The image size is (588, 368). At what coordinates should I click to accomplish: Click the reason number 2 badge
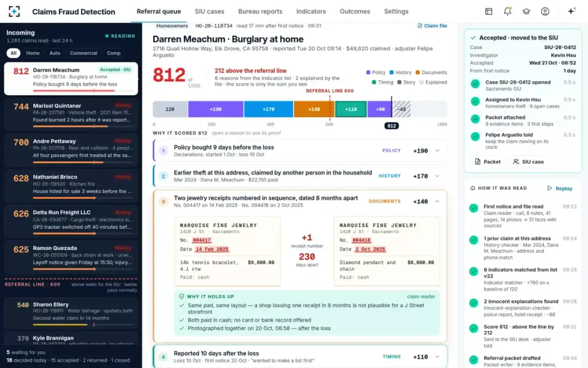164,176
